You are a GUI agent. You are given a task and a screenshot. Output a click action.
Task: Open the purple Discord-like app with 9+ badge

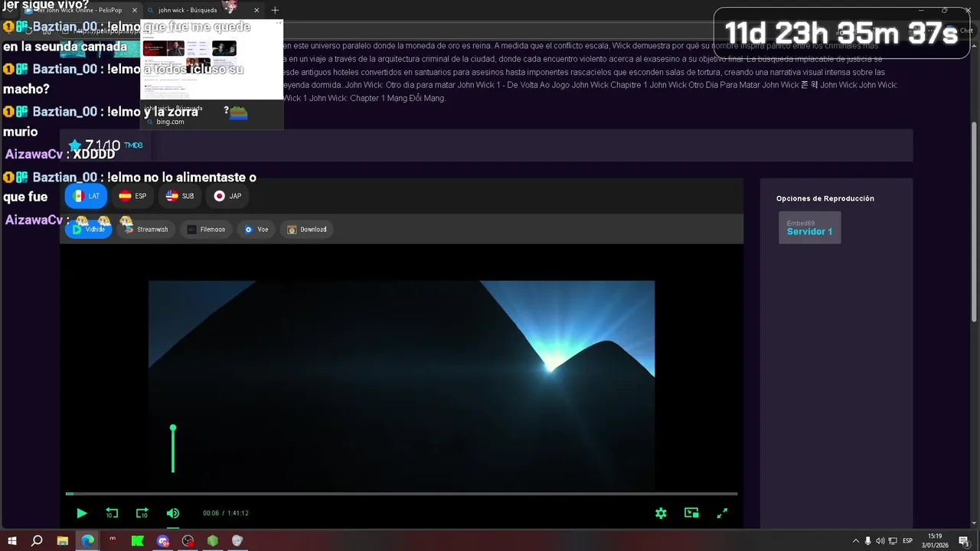162,540
